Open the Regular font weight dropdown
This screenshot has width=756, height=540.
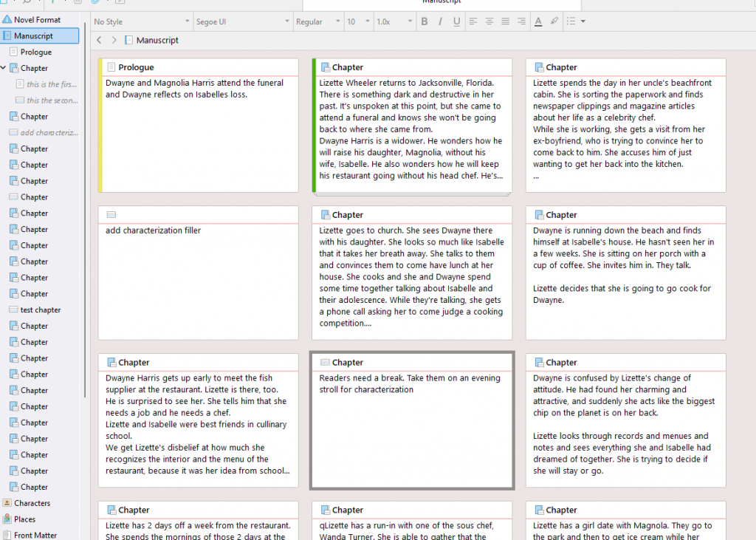[317, 21]
